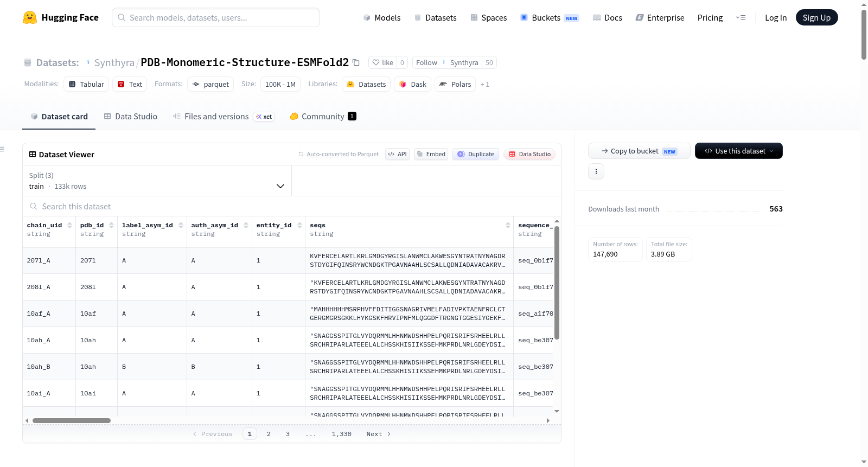Open the Synthyra owner link
This screenshot has width=868, height=467.
click(x=114, y=62)
